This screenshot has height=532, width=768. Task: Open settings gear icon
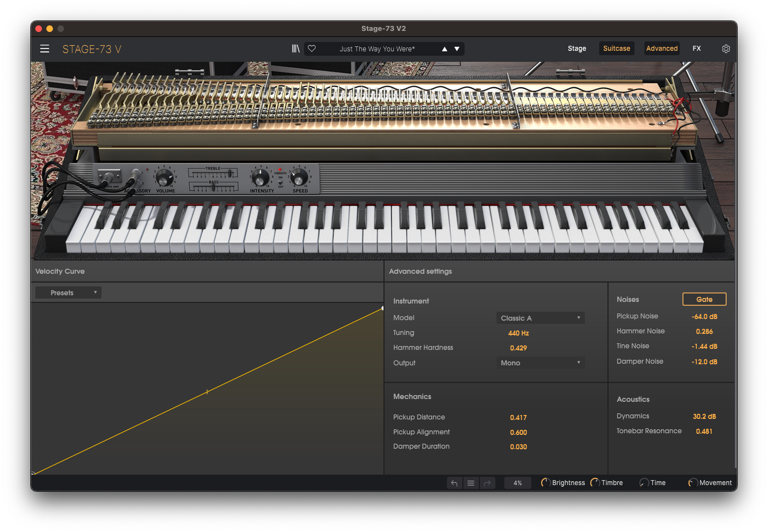(726, 49)
